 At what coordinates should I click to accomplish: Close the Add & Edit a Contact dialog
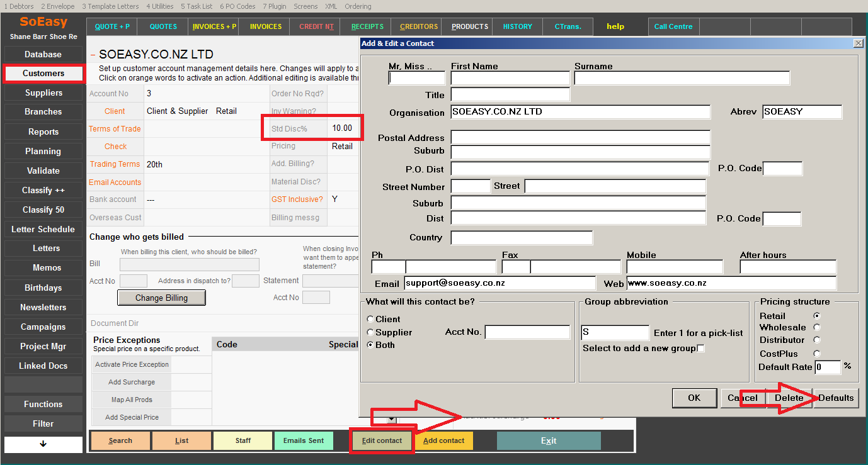pyautogui.click(x=858, y=43)
